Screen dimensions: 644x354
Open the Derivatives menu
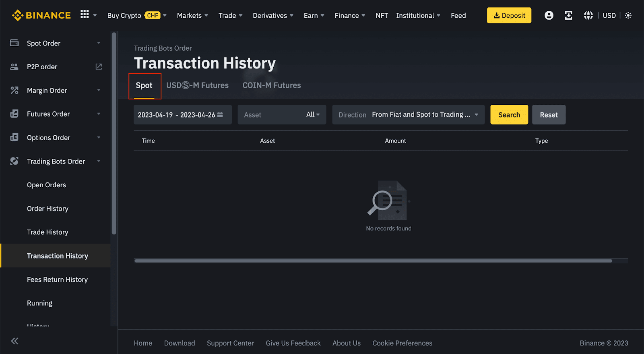click(x=273, y=15)
